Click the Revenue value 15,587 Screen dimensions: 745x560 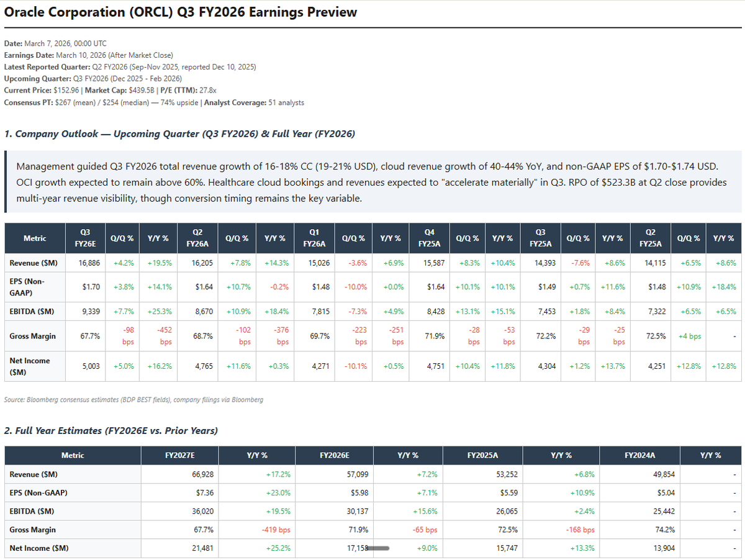(x=433, y=263)
